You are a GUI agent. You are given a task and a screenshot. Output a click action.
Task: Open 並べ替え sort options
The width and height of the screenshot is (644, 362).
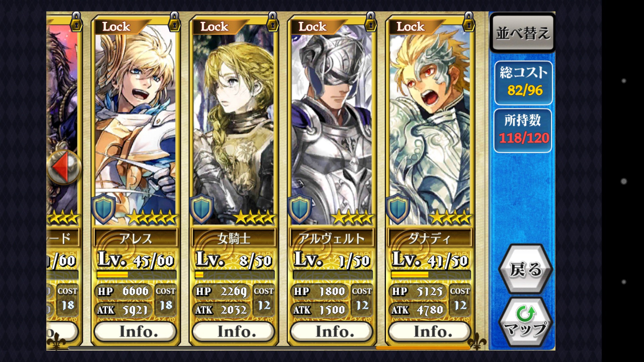(x=523, y=33)
